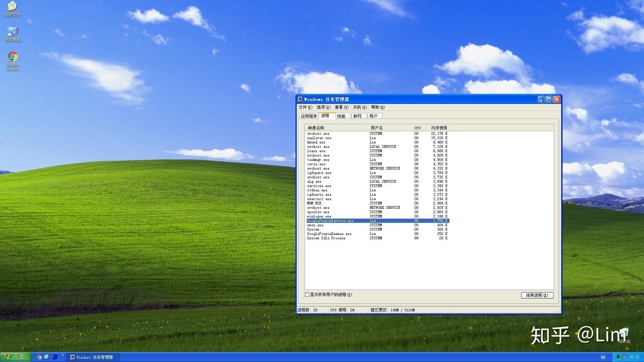Click the 进程数: 25 status bar entry
644x362 pixels.
point(312,310)
